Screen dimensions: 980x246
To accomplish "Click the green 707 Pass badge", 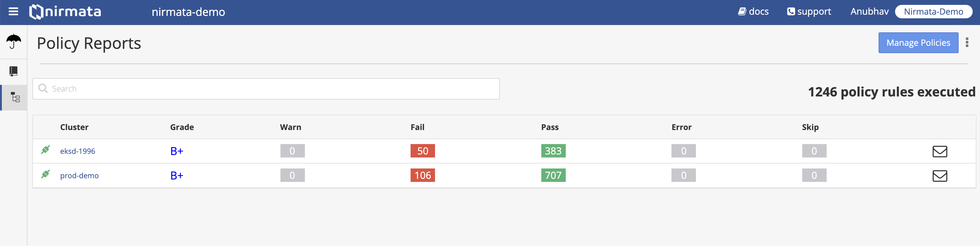I will pyautogui.click(x=553, y=175).
